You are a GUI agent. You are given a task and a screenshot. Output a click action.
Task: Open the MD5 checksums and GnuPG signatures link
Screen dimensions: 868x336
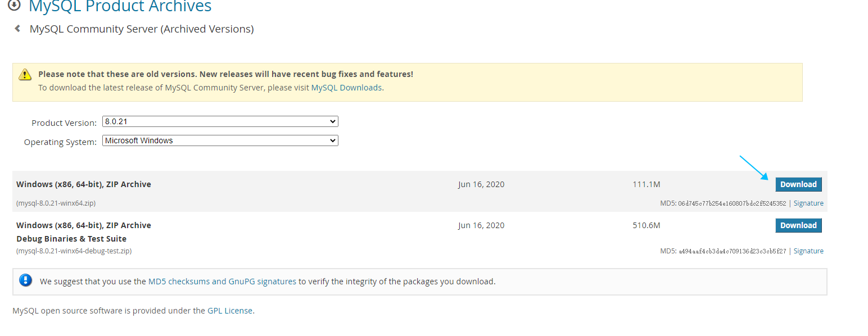tap(222, 281)
